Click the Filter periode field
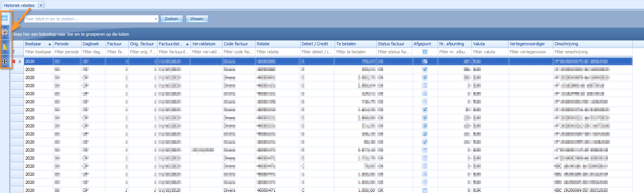Viewport: 644px width, 193px height. point(67,52)
